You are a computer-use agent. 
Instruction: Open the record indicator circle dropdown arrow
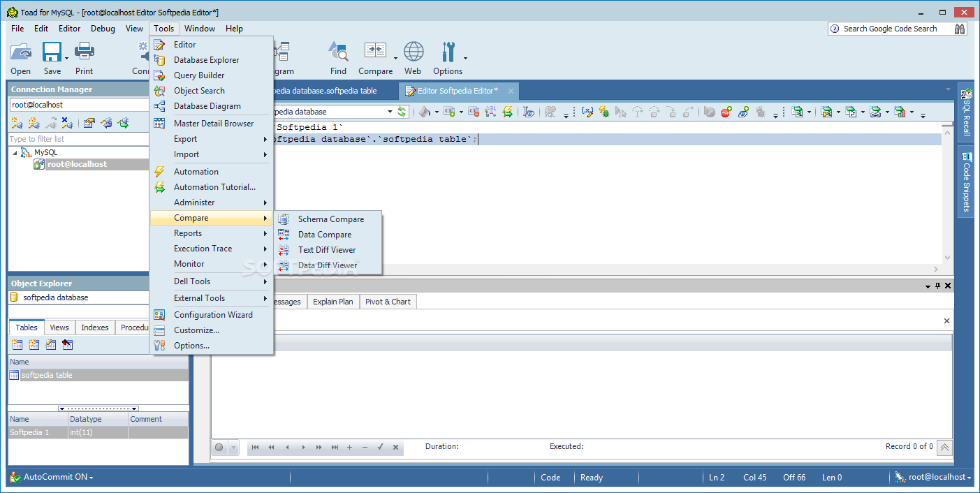[233, 448]
